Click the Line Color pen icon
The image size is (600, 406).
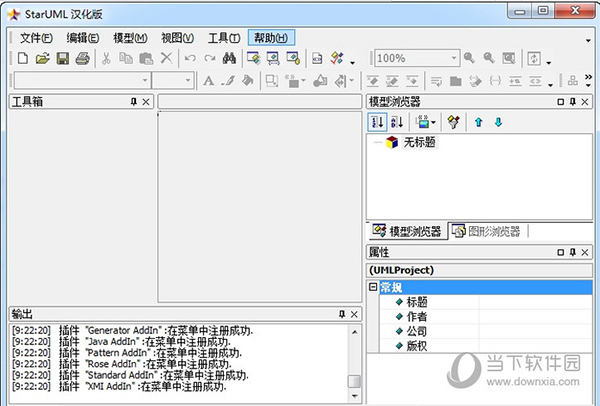(x=228, y=81)
